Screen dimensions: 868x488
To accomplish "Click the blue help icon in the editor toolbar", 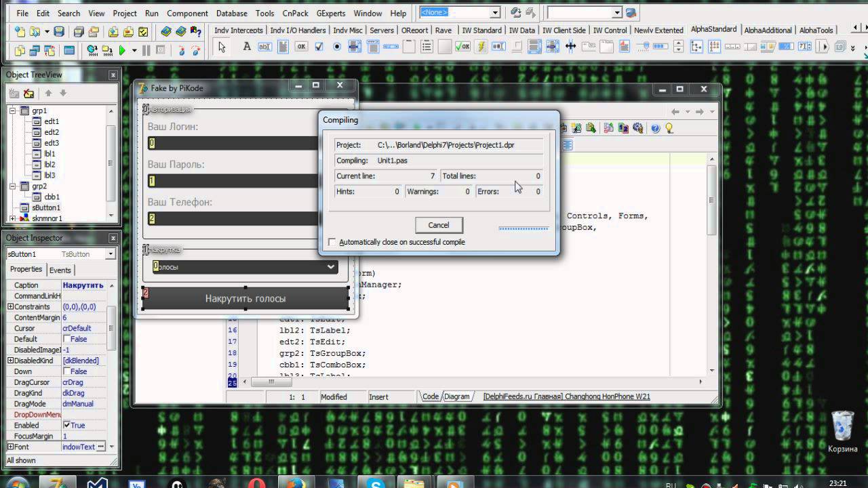I will [656, 128].
